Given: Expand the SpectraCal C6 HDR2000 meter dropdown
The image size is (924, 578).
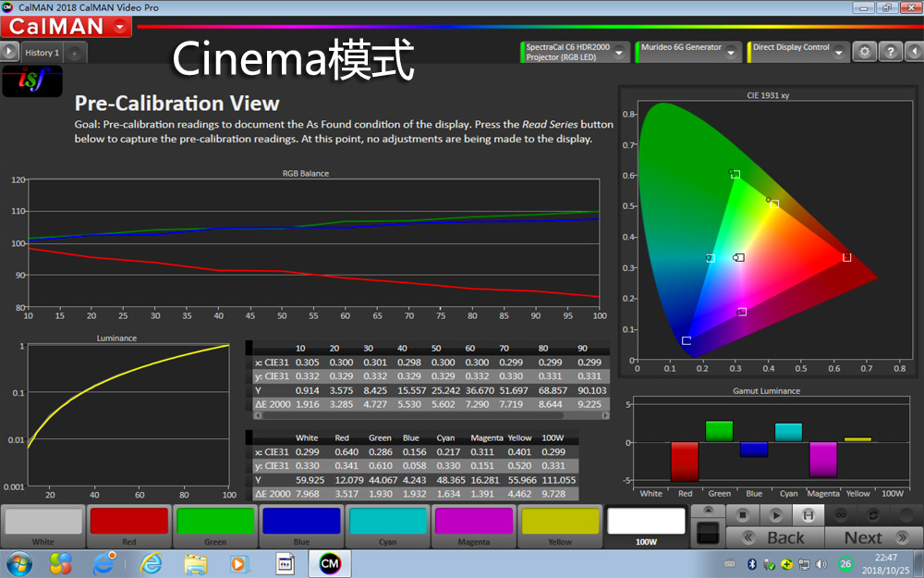Looking at the screenshot, I should [621, 52].
